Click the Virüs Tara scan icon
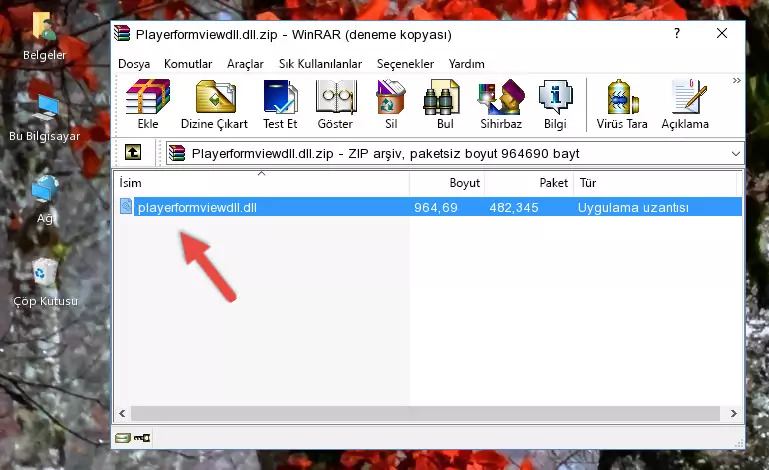Image resolution: width=769 pixels, height=470 pixels. pyautogui.click(x=622, y=104)
